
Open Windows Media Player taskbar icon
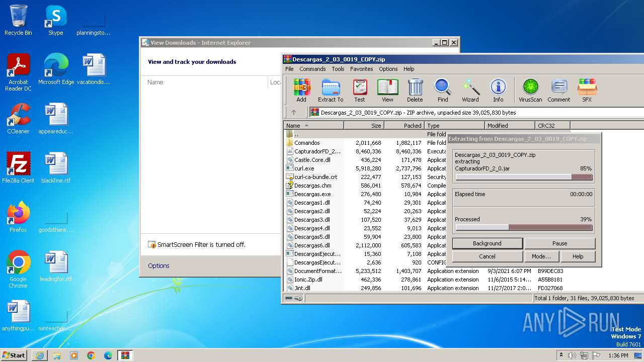point(74,355)
